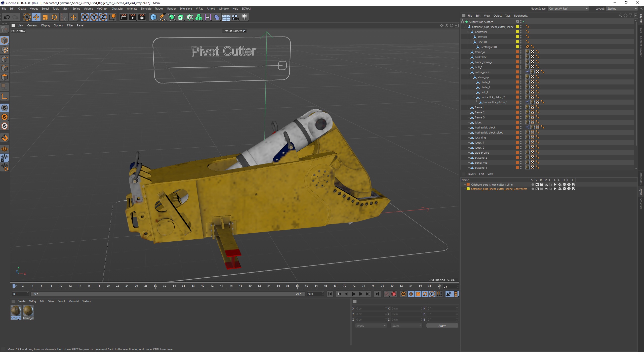Viewport: 644px width, 352px height.
Task: Click the Live Selection tool icon
Action: pos(28,17)
